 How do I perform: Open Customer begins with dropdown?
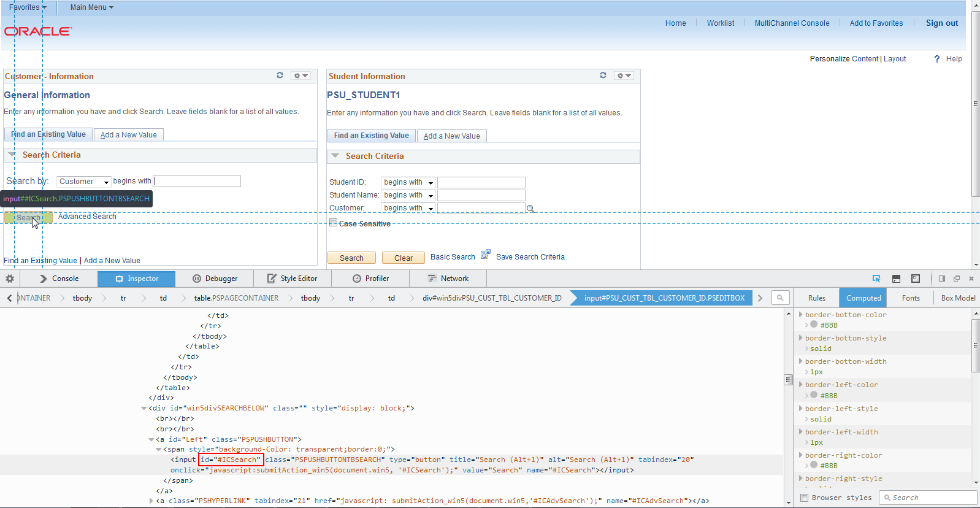coord(408,208)
